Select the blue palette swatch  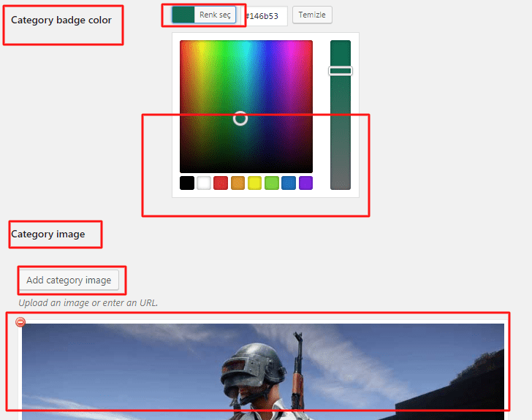289,183
